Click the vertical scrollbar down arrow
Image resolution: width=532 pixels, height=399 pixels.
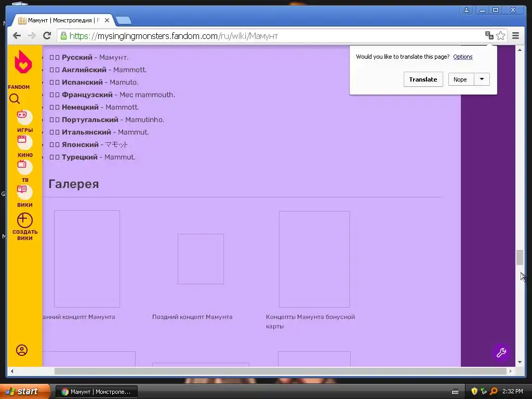point(520,362)
